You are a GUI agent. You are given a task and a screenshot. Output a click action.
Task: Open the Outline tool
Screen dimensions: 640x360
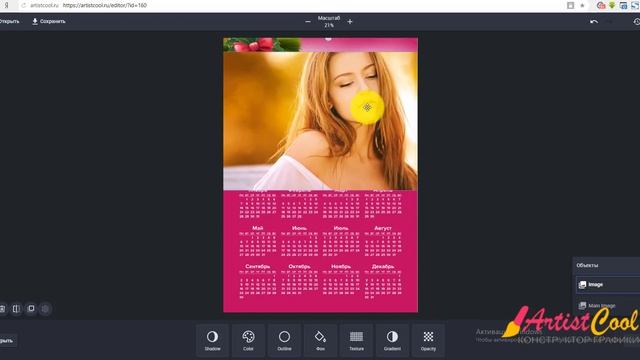284,341
